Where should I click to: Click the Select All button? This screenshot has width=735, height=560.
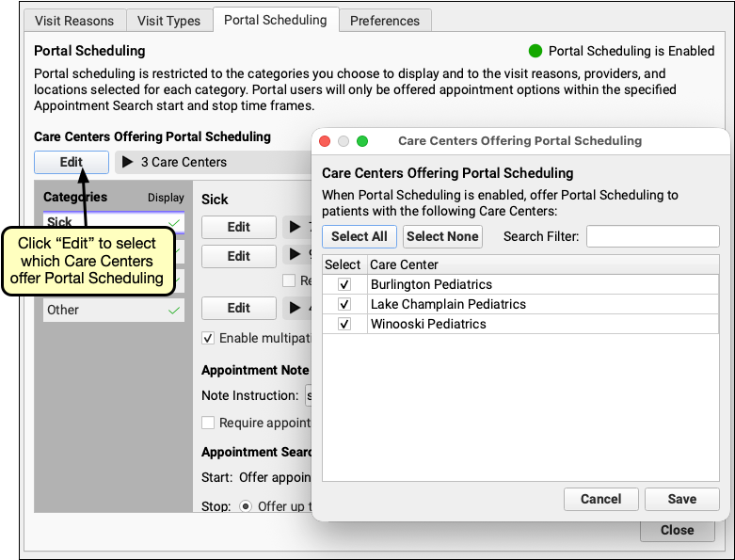click(x=360, y=236)
